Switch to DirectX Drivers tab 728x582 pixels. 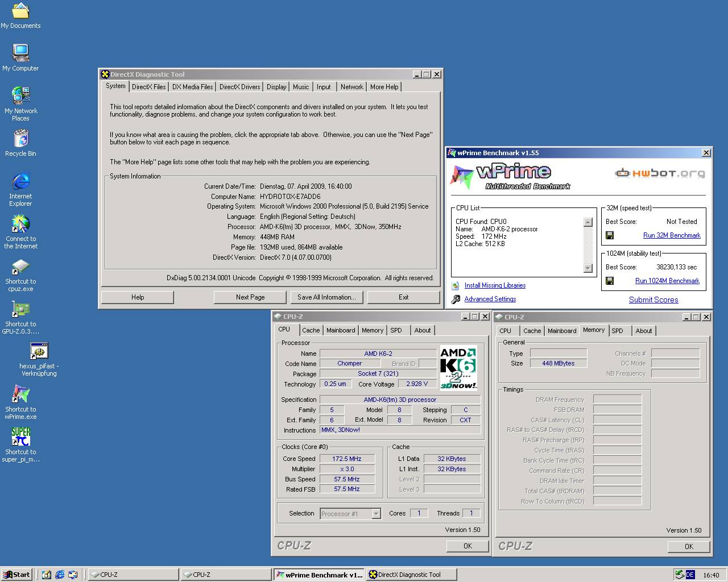(x=239, y=87)
